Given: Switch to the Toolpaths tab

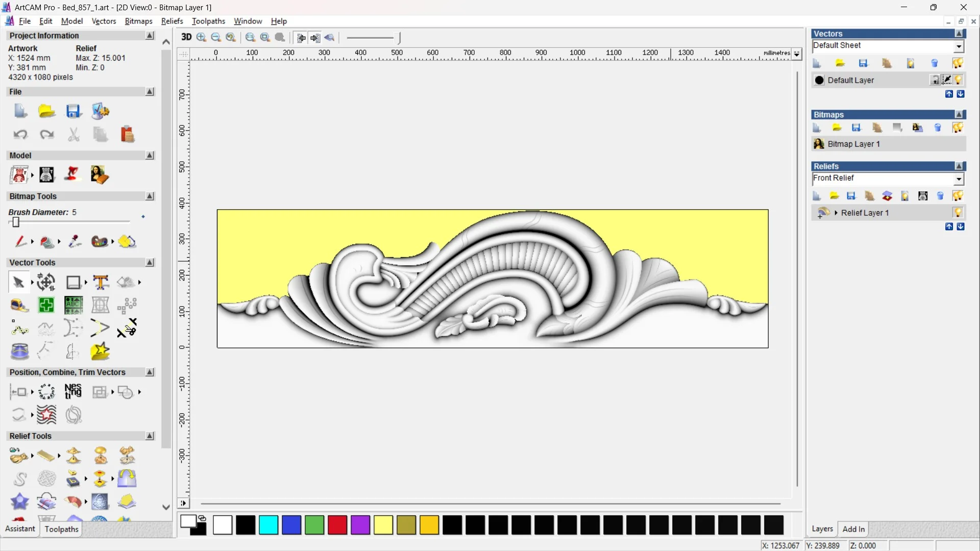Looking at the screenshot, I should 61,529.
